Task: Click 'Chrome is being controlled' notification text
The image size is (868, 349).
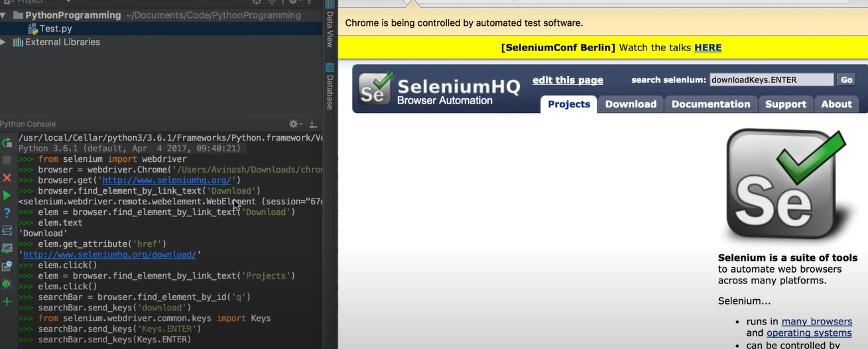Action: coord(464,23)
